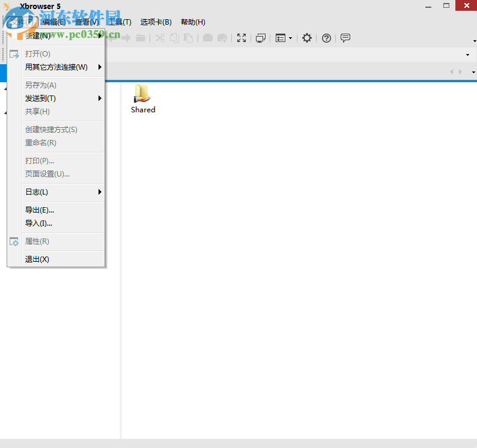This screenshot has height=448, width=477.
Task: Open the tab list dropdown arrow
Action: [x=473, y=73]
